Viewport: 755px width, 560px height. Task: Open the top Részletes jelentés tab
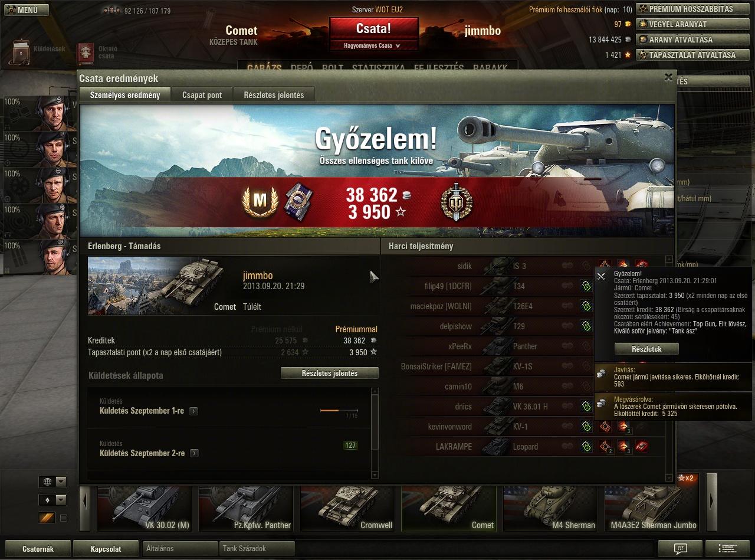click(274, 95)
